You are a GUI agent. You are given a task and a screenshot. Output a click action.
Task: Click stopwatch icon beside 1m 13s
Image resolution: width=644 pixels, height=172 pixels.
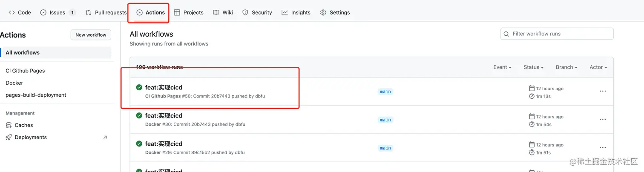(x=532, y=96)
